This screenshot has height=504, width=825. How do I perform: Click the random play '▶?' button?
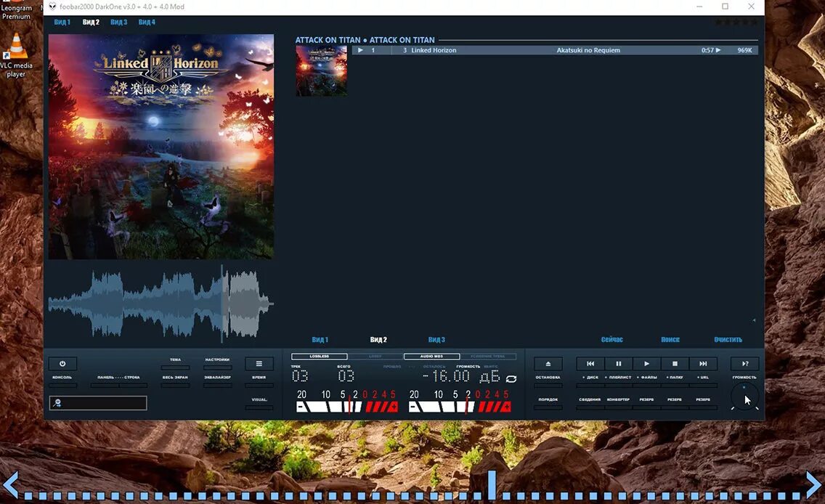[744, 364]
